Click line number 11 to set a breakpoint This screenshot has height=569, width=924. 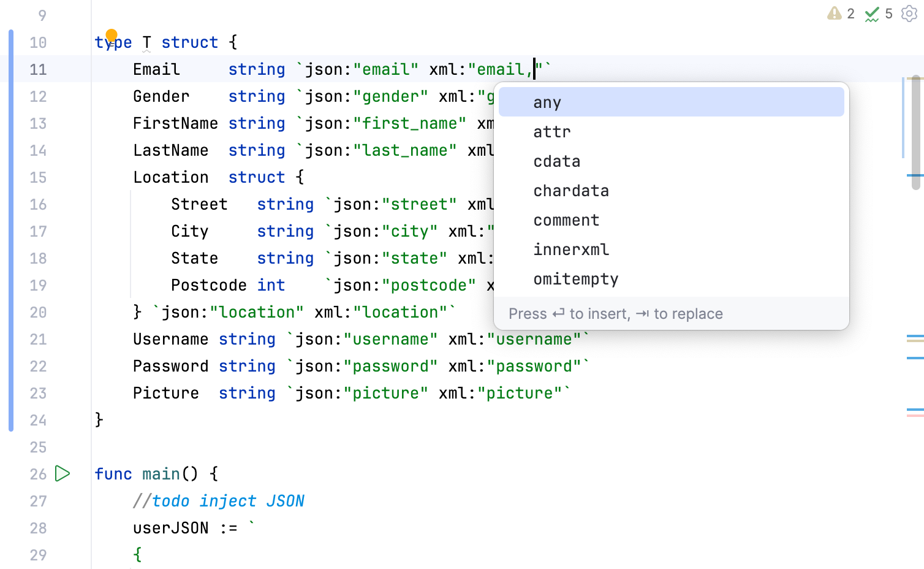click(38, 69)
